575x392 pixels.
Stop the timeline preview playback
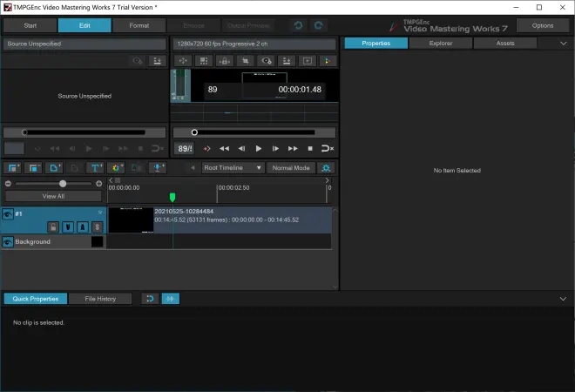point(310,148)
